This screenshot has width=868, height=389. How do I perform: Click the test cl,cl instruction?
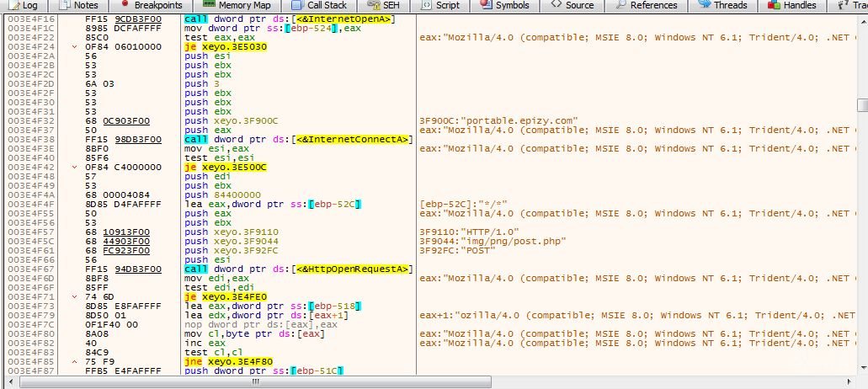(x=215, y=352)
